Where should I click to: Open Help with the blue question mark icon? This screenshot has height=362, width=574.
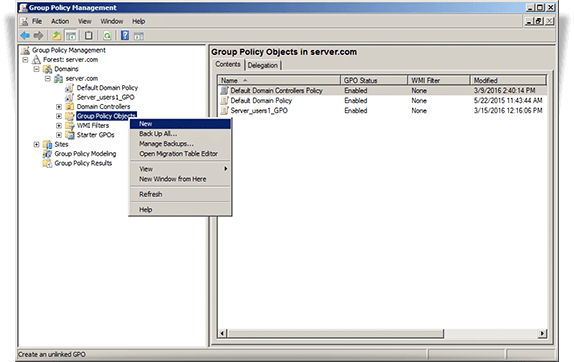[125, 36]
